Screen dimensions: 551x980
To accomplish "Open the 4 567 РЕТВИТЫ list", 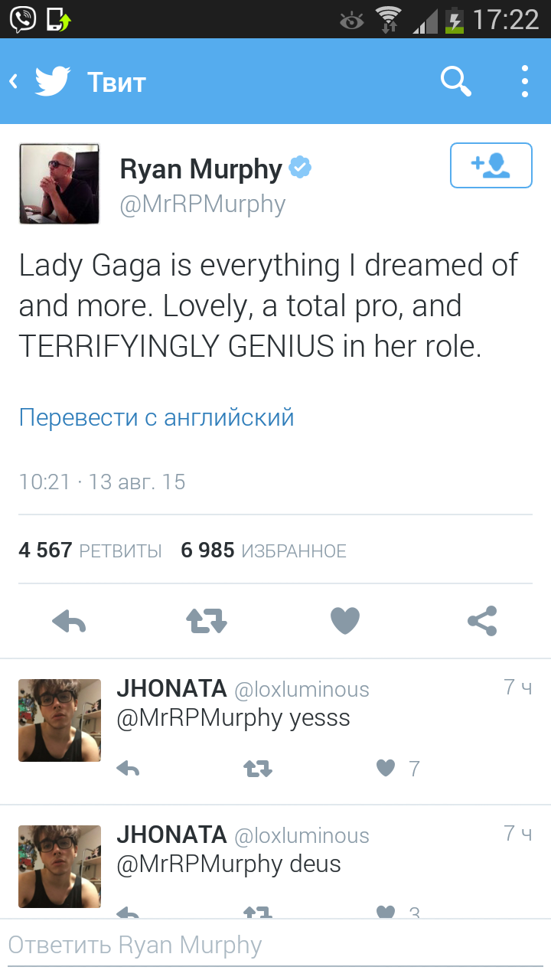I will [90, 550].
